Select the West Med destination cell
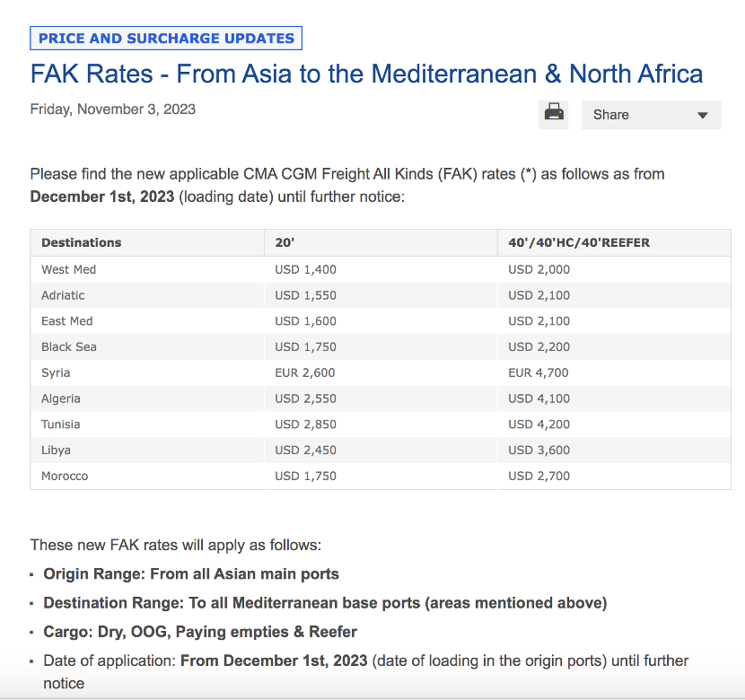The height and width of the screenshot is (700, 745). tap(68, 269)
